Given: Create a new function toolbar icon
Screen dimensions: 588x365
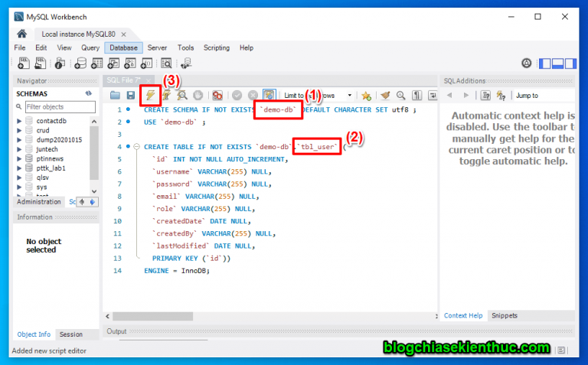Looking at the screenshot, I should (146, 64).
